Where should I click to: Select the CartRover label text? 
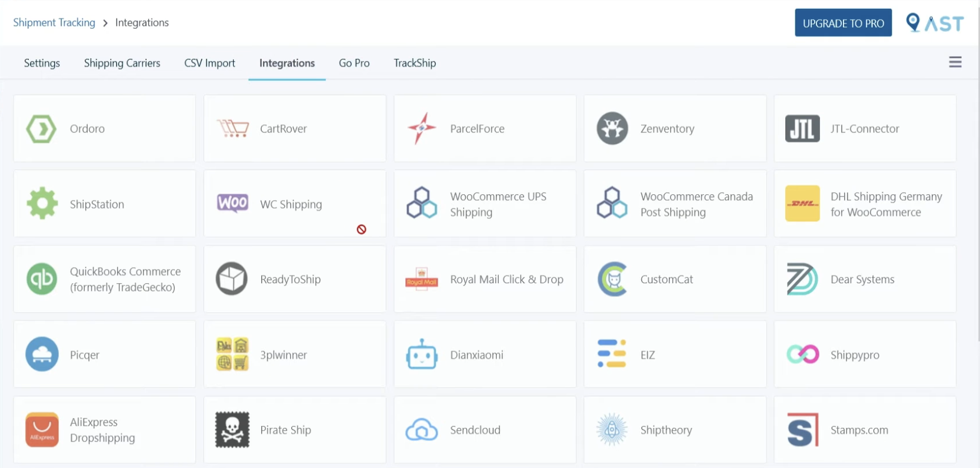pyautogui.click(x=284, y=128)
